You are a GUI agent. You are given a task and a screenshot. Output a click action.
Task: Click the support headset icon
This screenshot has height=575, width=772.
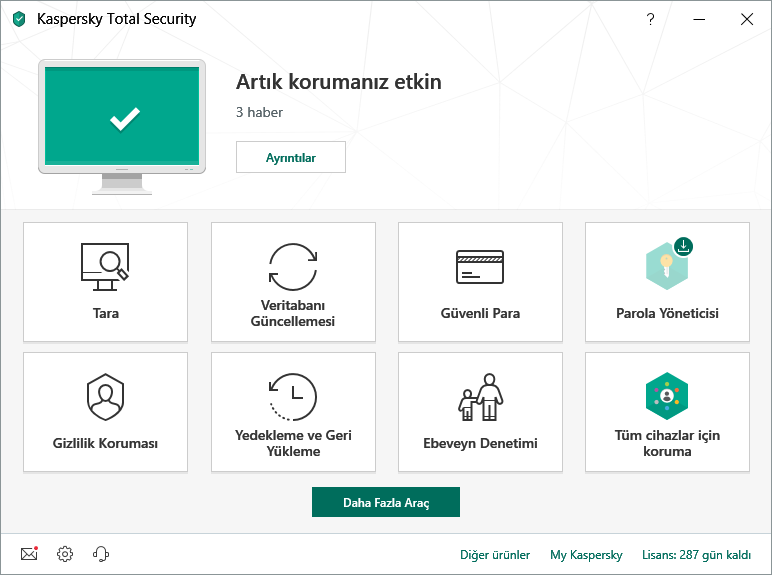[100, 554]
